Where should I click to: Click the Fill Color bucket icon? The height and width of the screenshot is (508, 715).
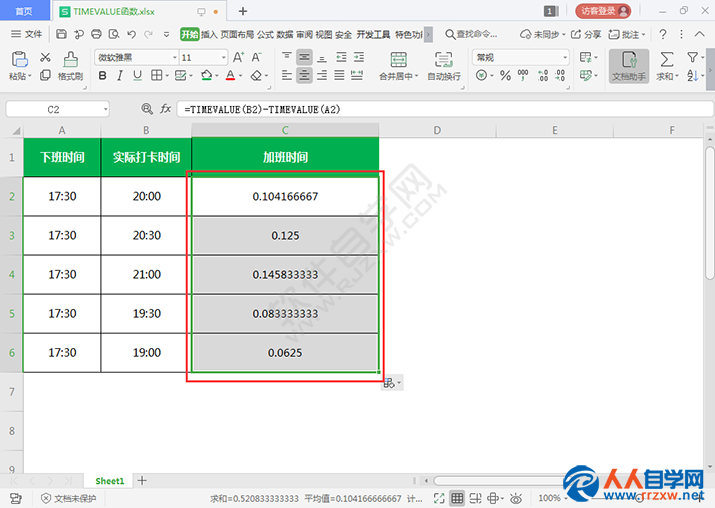[x=207, y=76]
